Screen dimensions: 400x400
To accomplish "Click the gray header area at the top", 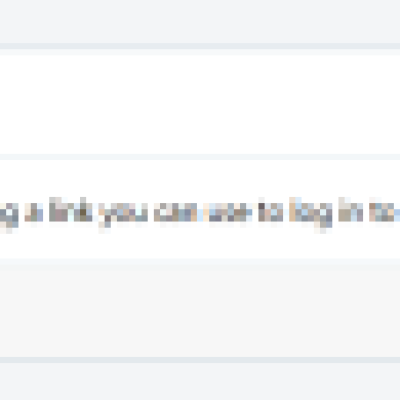I will tap(200, 21).
